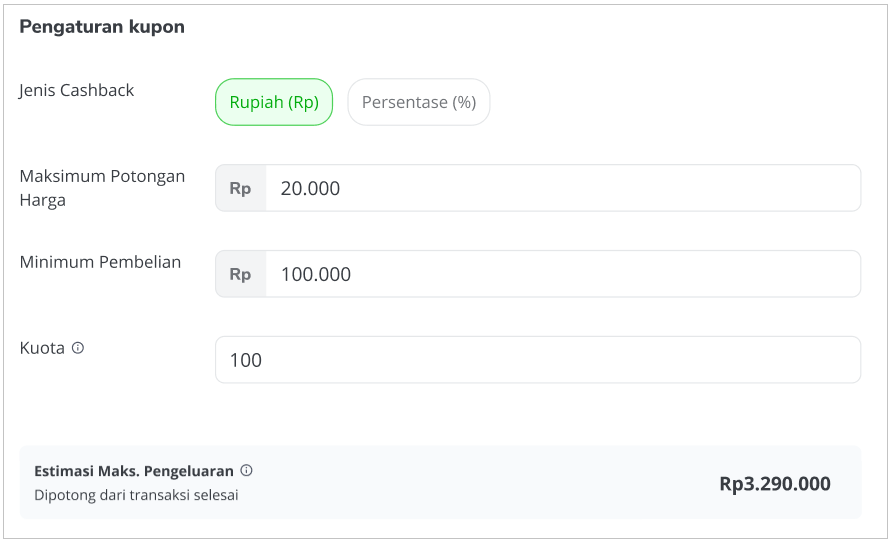Open the Estimasi Maks. Pengeluaran info tooltip icon
The image size is (894, 542).
pyautogui.click(x=246, y=470)
